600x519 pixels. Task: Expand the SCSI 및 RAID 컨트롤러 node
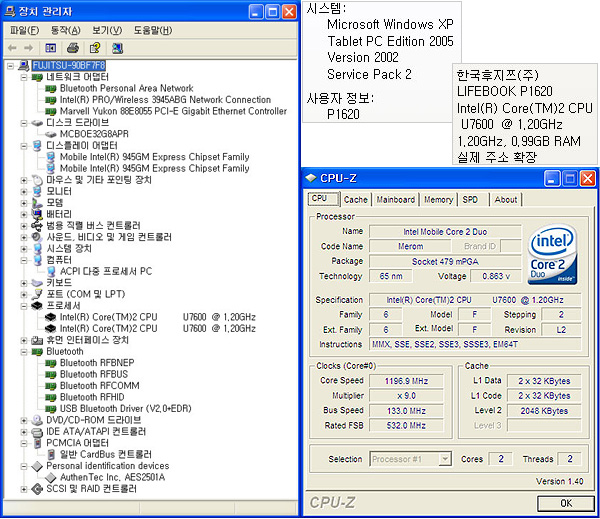24,489
